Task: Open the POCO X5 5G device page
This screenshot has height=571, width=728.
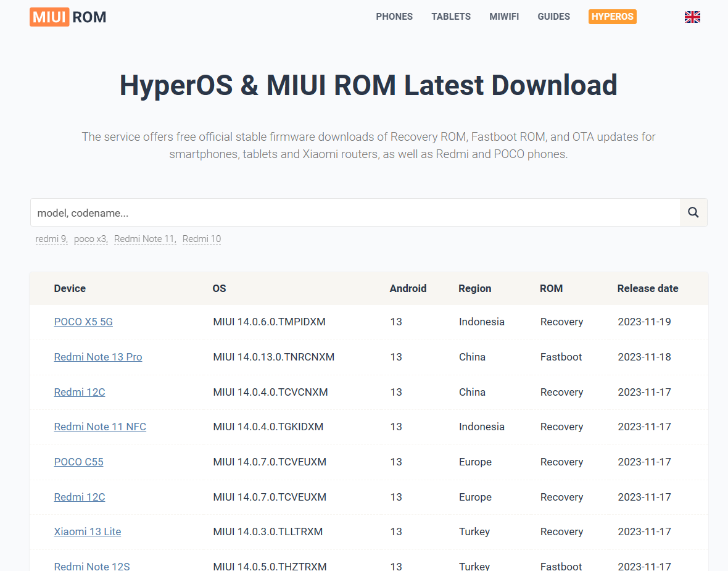Action: pyautogui.click(x=83, y=322)
